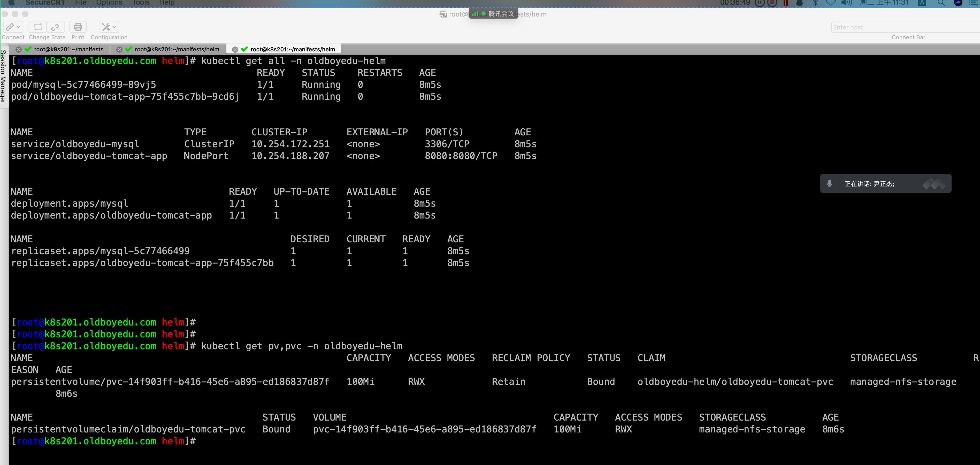Open the Configuration tools icon

pyautogui.click(x=106, y=27)
